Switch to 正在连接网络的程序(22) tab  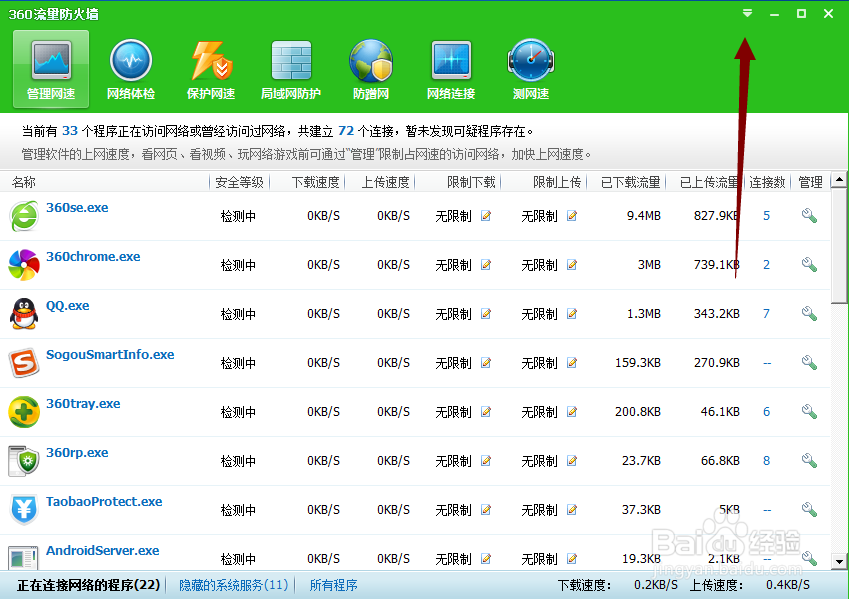point(89,585)
